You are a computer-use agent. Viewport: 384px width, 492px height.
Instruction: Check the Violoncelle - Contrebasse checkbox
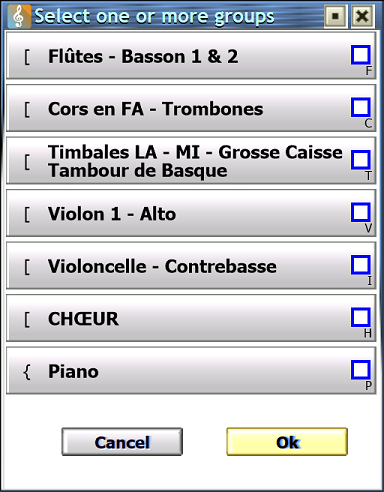pyautogui.click(x=361, y=265)
